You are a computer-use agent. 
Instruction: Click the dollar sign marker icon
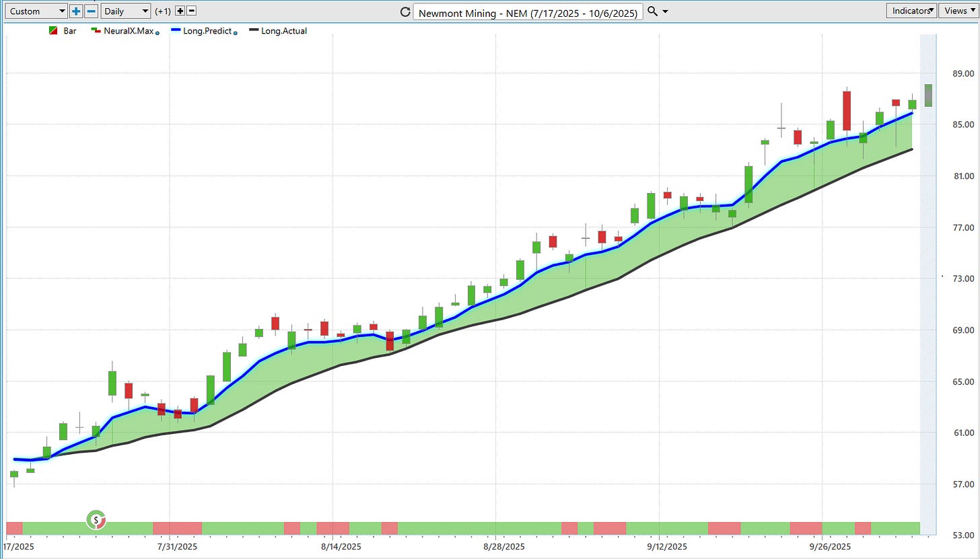(x=97, y=519)
